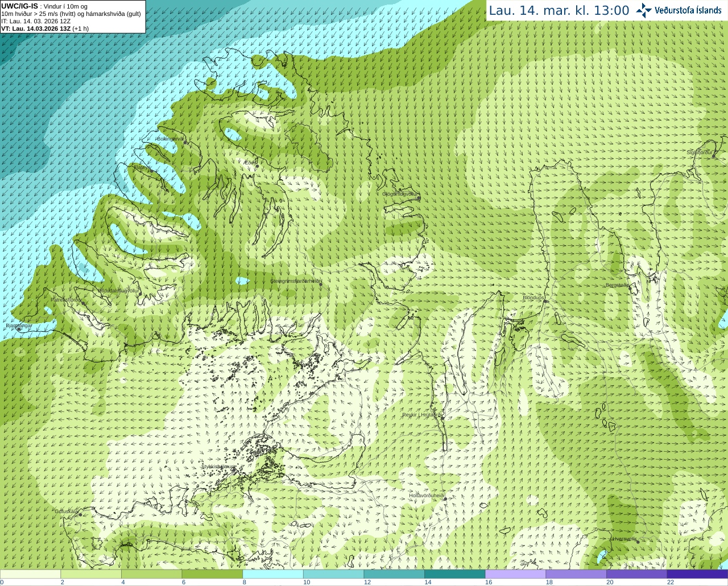Click the 2–4 m/s light green legend swatch
The height and width of the screenshot is (586, 728).
[x=91, y=574]
